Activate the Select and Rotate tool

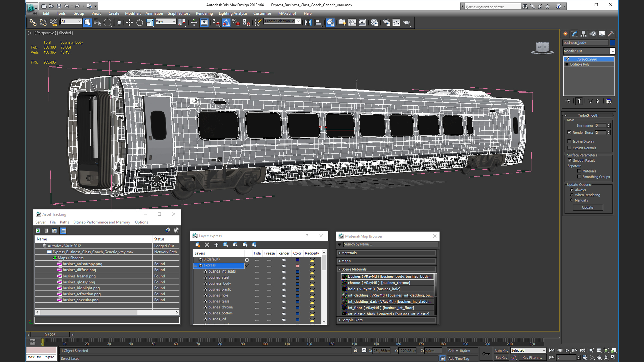(140, 22)
